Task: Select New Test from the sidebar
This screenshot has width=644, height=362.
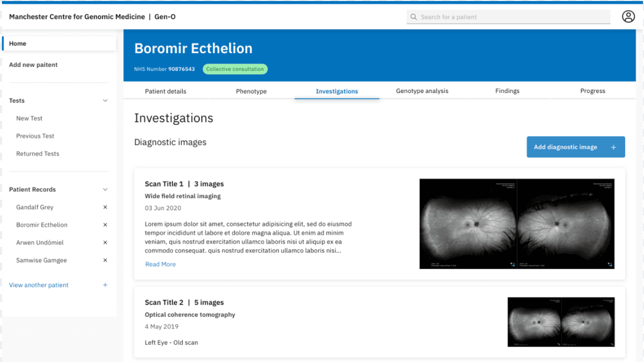Action: click(29, 118)
